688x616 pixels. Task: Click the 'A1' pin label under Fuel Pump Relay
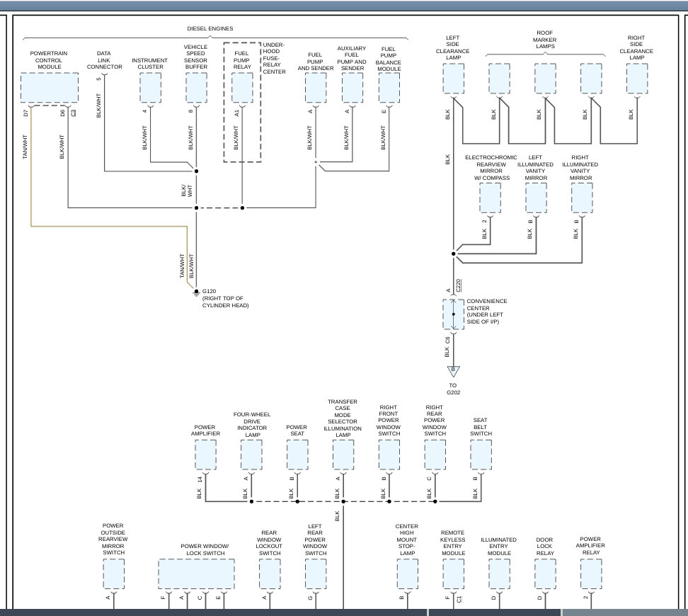[237, 113]
